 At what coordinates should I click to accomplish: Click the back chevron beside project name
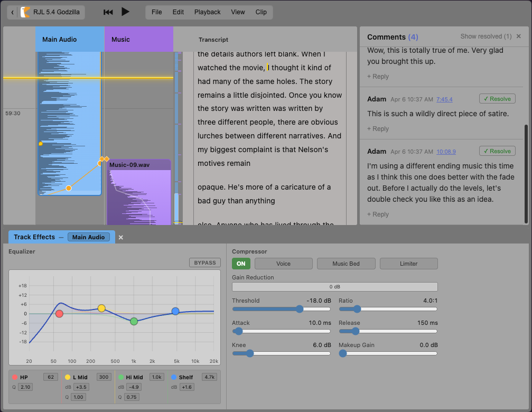(x=13, y=12)
